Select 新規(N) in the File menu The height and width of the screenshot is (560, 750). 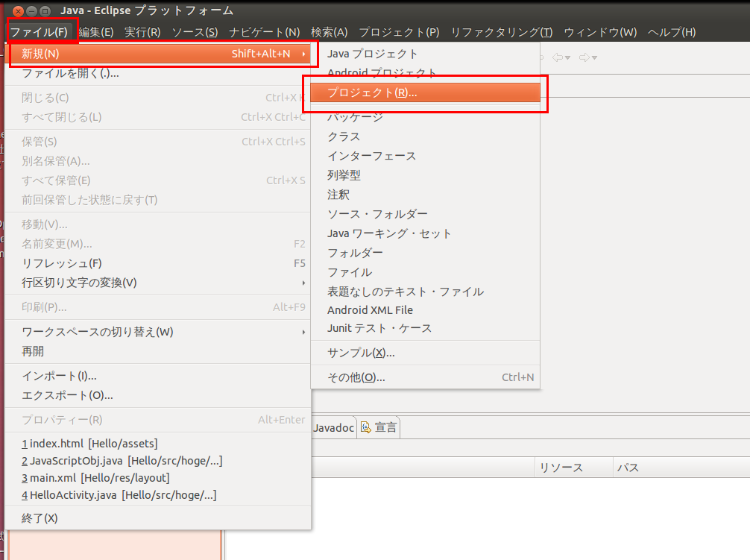[x=158, y=54]
